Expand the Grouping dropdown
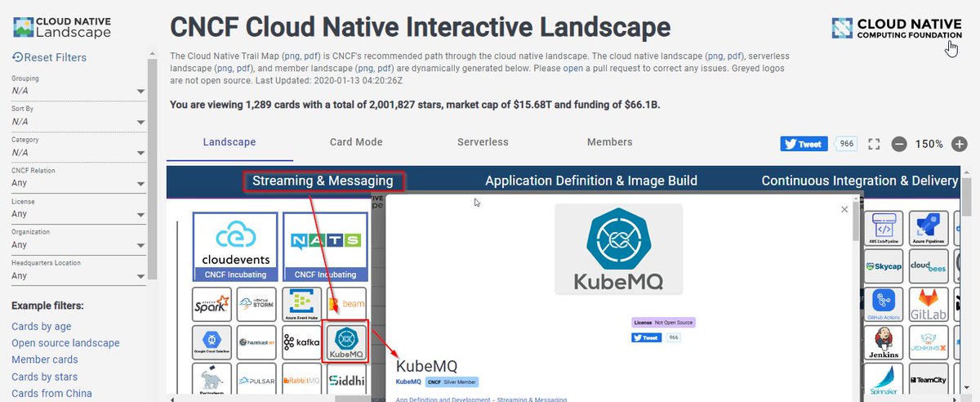The height and width of the screenshot is (402, 980). (x=78, y=91)
